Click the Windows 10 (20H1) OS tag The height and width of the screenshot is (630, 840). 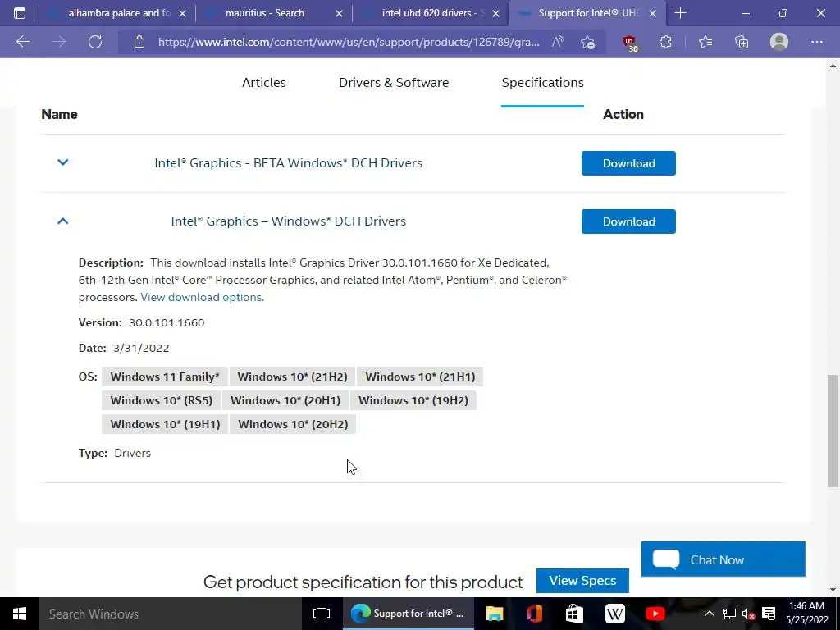(285, 400)
